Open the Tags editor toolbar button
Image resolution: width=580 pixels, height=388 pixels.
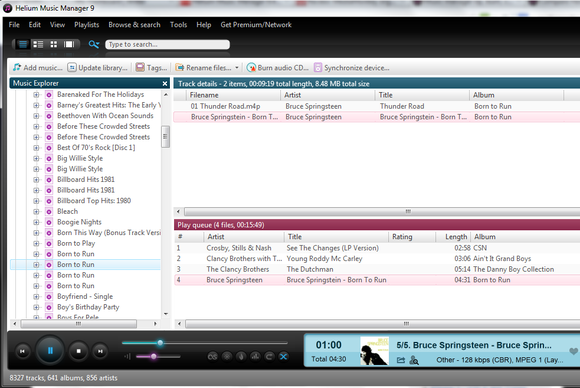point(151,68)
